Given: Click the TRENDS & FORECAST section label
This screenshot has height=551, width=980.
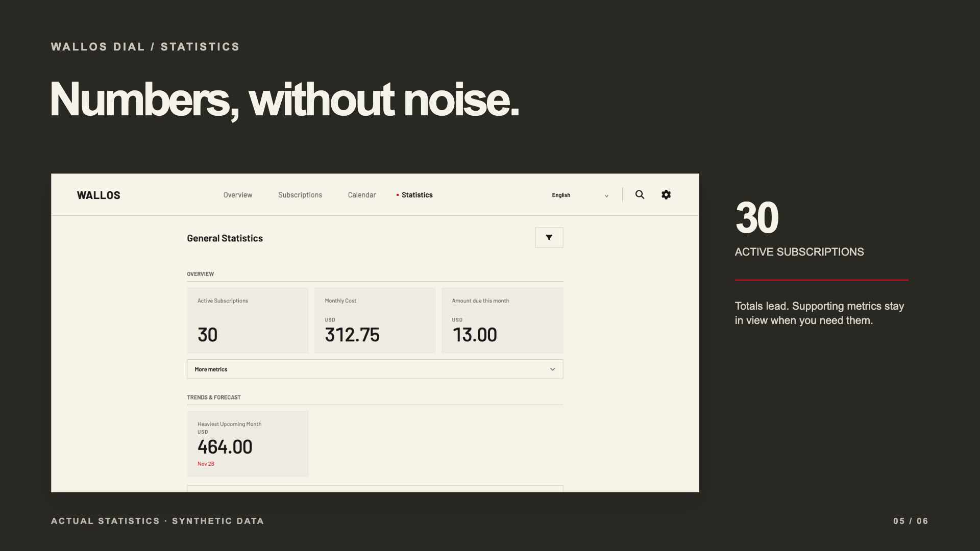Looking at the screenshot, I should pyautogui.click(x=213, y=397).
